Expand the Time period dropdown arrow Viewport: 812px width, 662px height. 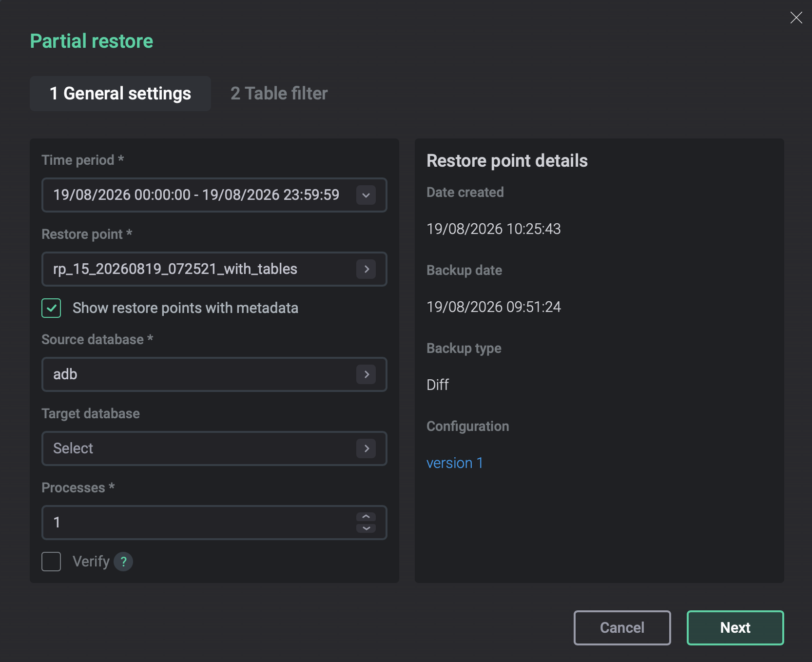366,195
